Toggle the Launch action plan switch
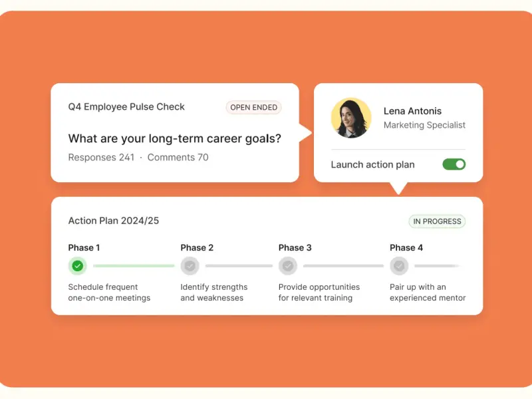Screen dimensions: 532x399 tap(454, 164)
